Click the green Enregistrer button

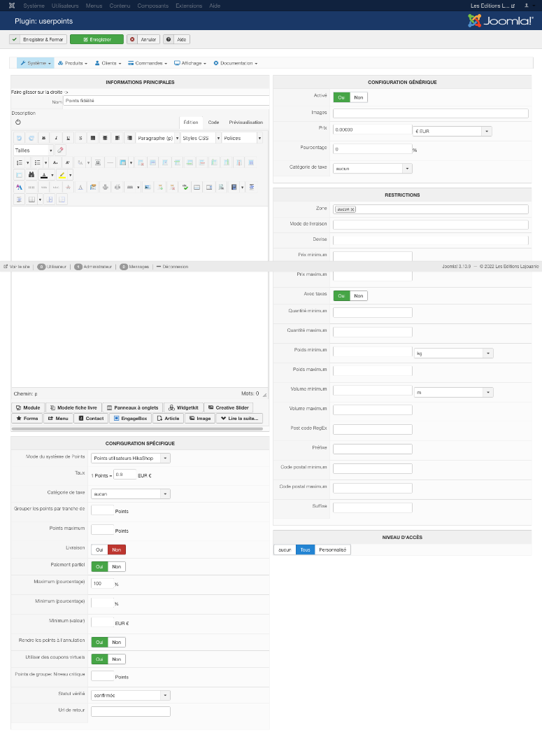pyautogui.click(x=97, y=39)
